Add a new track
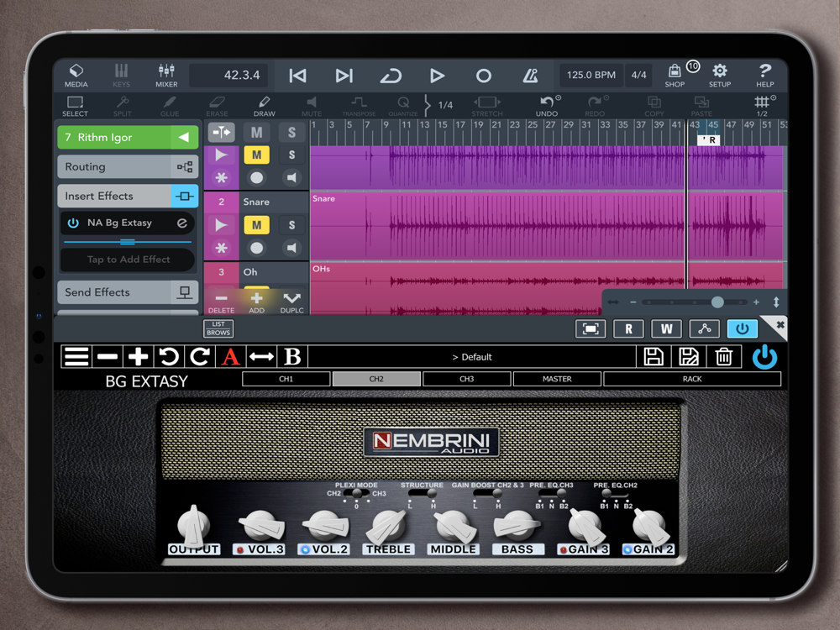Screen dimensions: 840x630 [256, 302]
